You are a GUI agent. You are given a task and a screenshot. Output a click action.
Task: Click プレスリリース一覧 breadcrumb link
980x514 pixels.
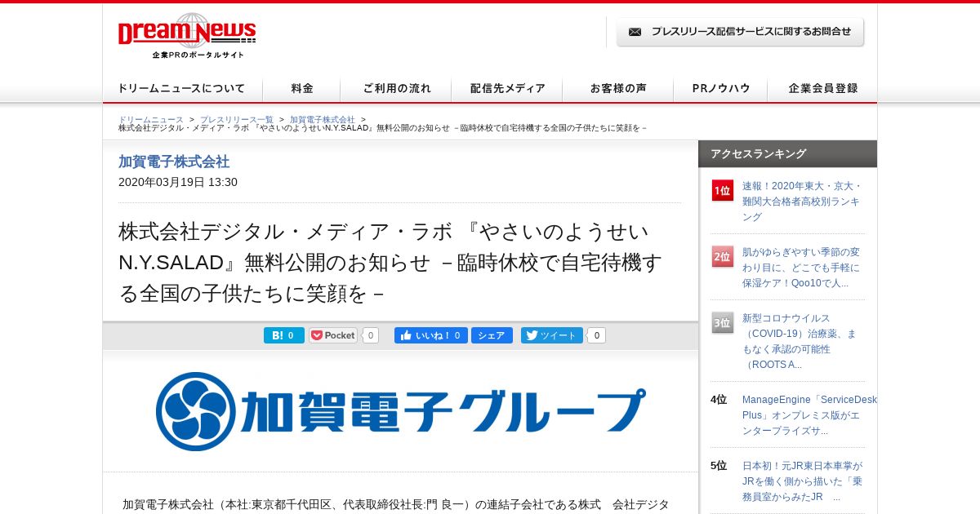[237, 119]
